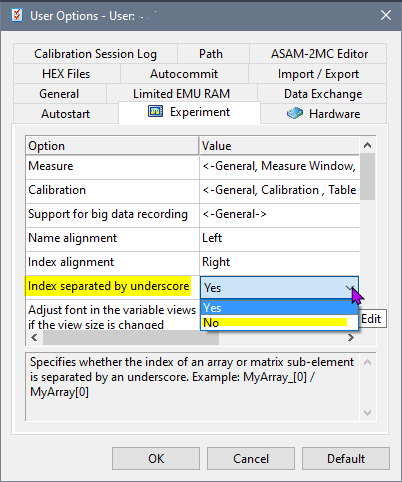Select Adjust font in variable views option
The height and width of the screenshot is (482, 402).
112,316
